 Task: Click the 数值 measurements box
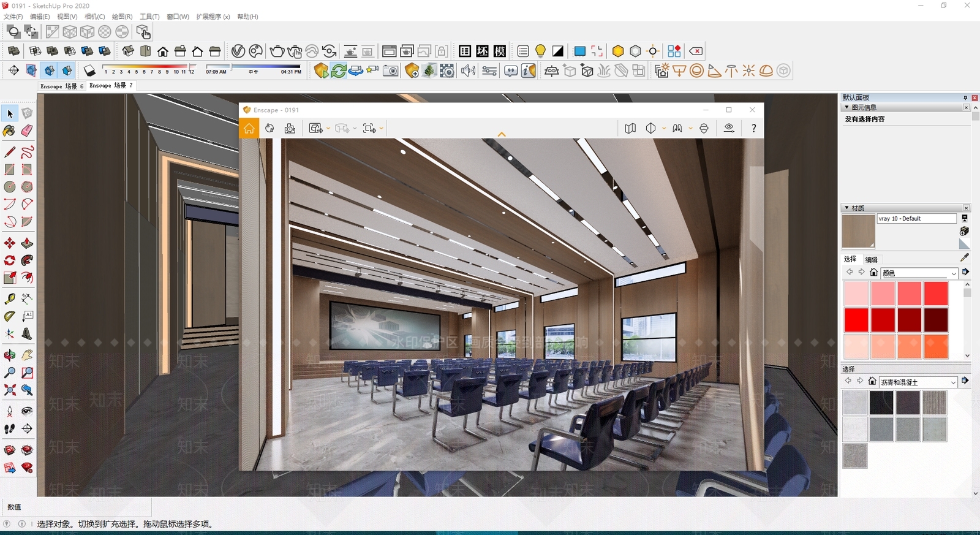77,507
